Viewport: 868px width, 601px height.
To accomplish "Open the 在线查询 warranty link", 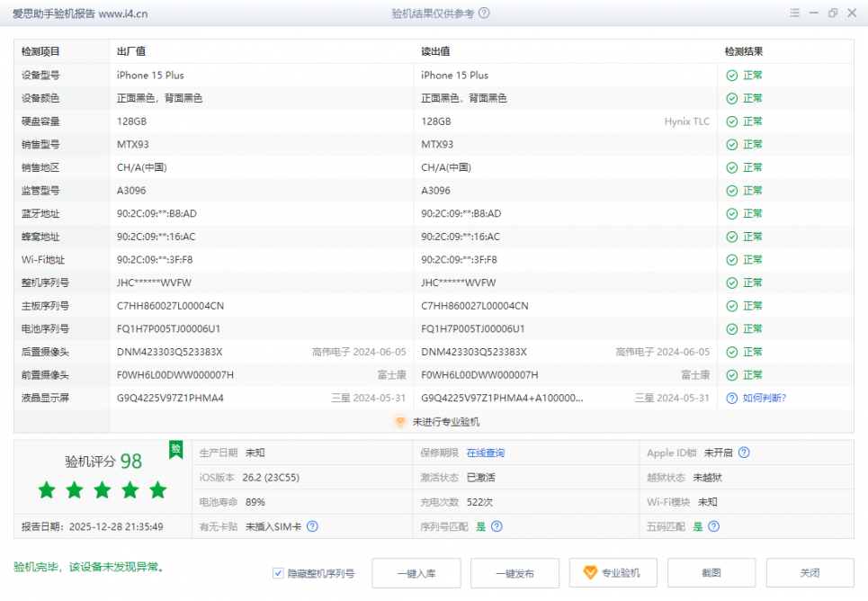I will point(486,453).
